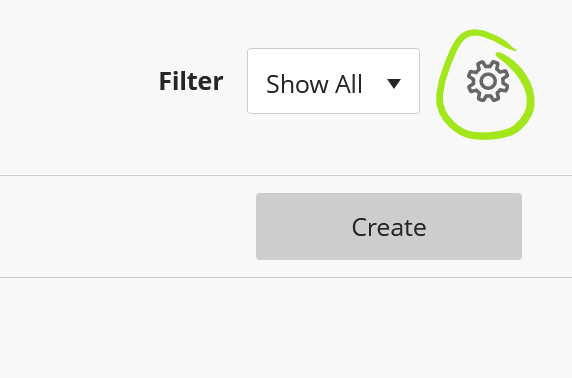Click the black triangle in filter box
This screenshot has height=378, width=572.
[394, 84]
